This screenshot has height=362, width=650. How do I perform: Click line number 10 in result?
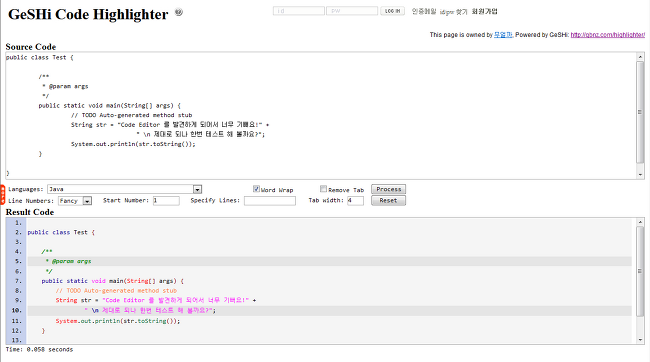tap(17, 310)
